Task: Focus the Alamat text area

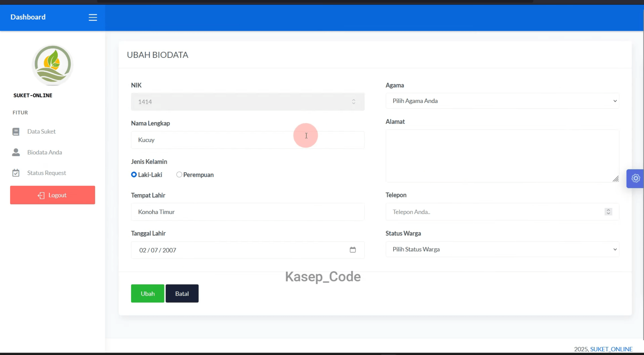Action: (x=502, y=156)
